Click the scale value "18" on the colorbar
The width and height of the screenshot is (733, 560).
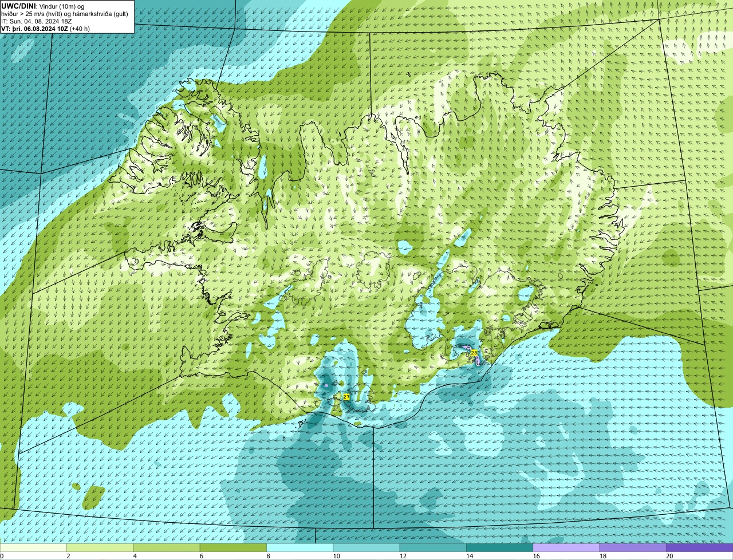tap(603, 556)
